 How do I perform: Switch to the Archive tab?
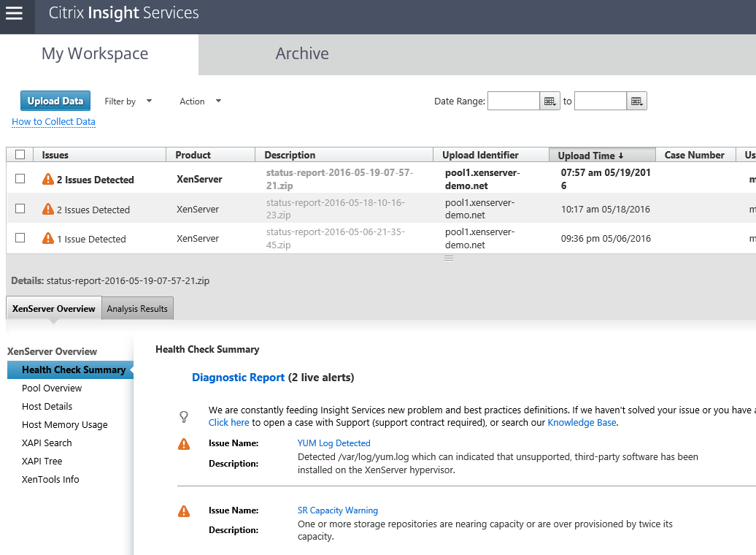[x=301, y=54]
